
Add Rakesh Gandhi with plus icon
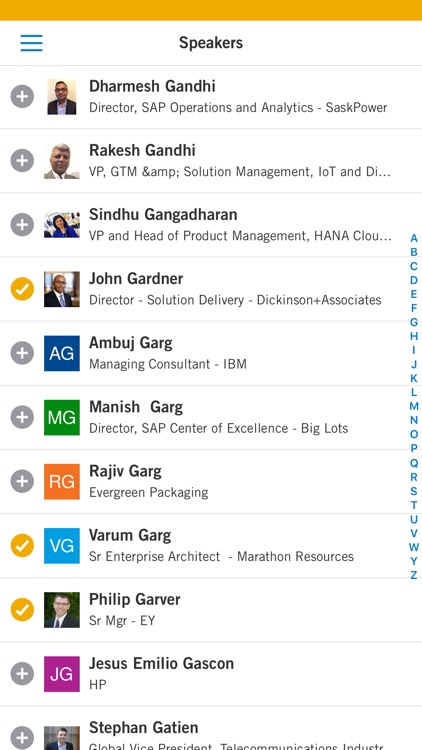click(x=22, y=161)
